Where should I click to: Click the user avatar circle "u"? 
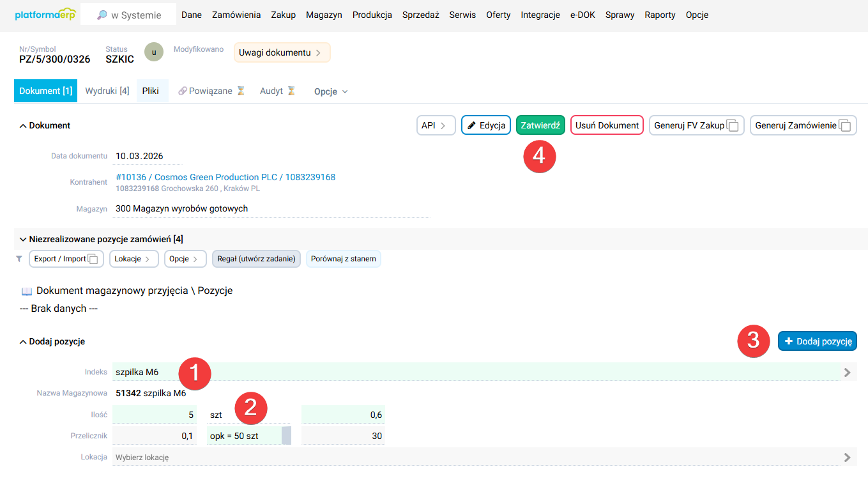153,52
